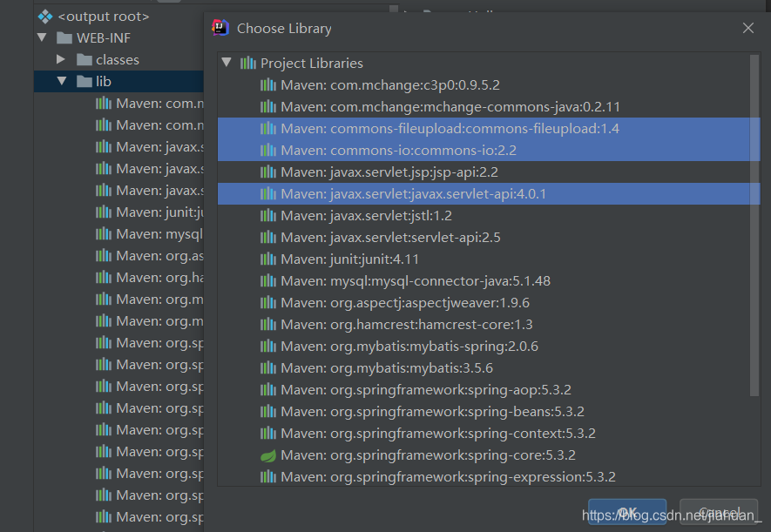The width and height of the screenshot is (771, 532).
Task: Click library icon of javax.servlet:jstl:1.2
Action: 268,216
